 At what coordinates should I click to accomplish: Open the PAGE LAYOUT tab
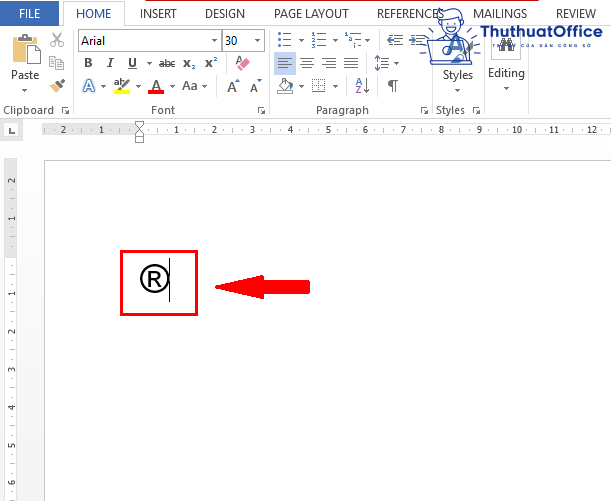pyautogui.click(x=309, y=14)
